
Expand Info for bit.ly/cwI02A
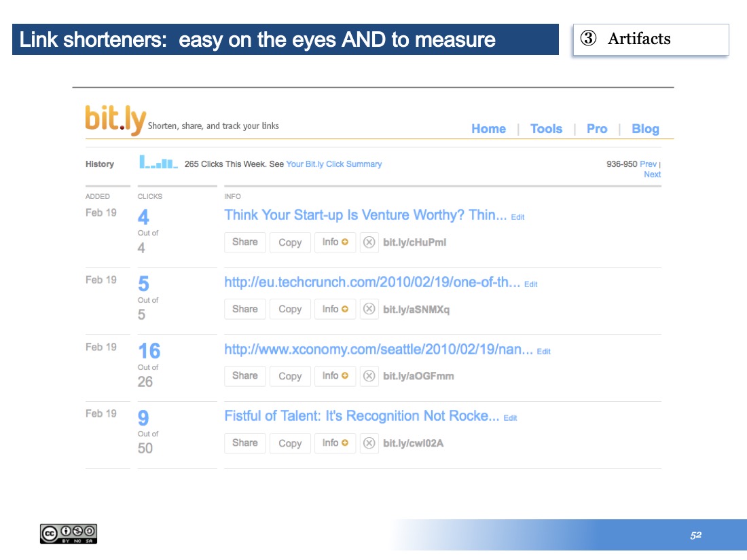tap(335, 443)
